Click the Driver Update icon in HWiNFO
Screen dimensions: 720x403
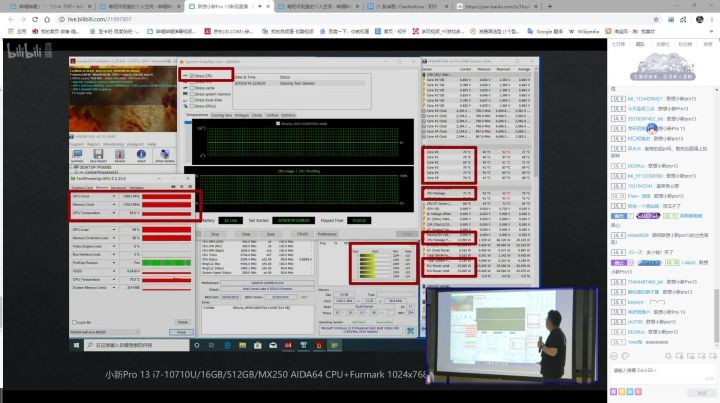click(x=164, y=155)
